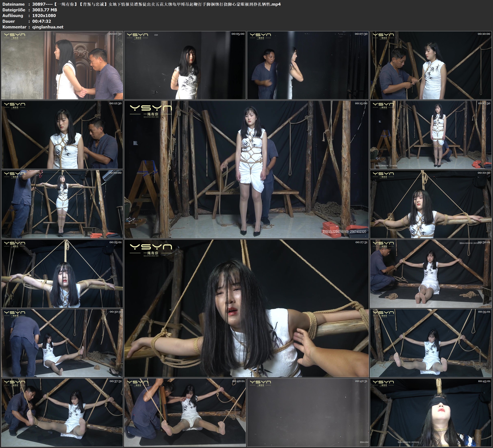Screen dimensions: 493x448
Task: Click the frame labeled 00:10:00
Action: (431, 65)
